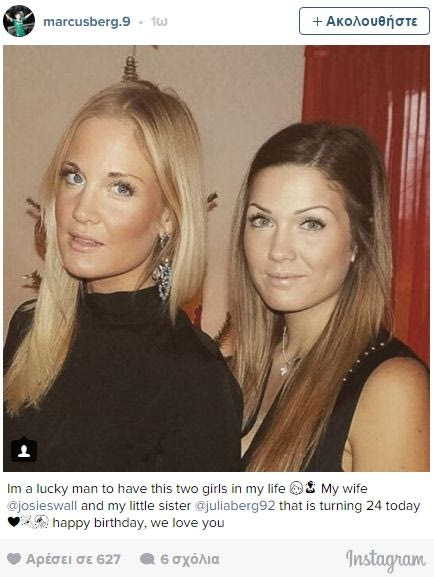Click the face emojis after 'my life'

[303, 488]
